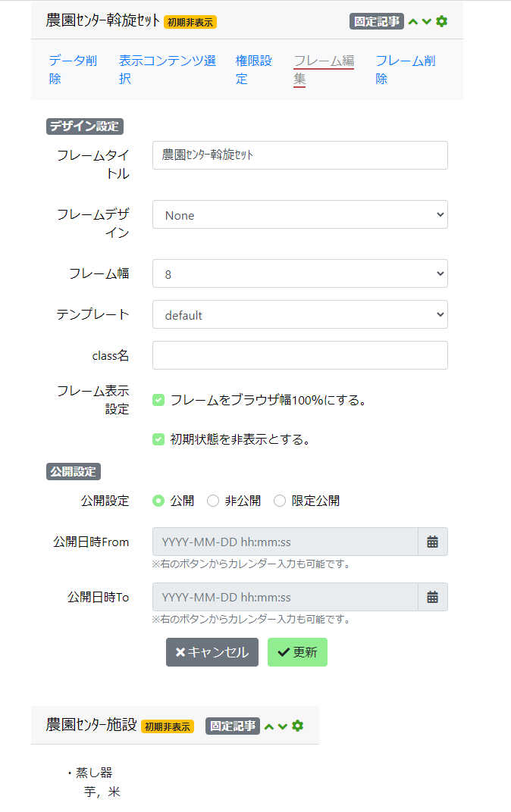Move 農園センター施設 frame up with arrow

269,726
